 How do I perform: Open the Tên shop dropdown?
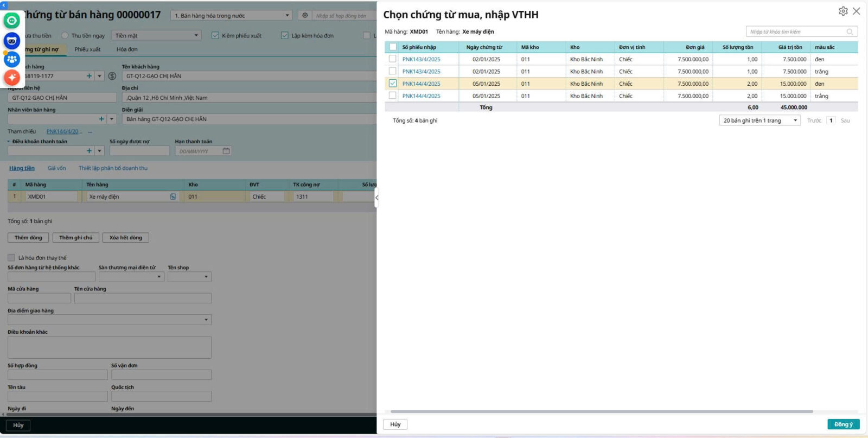coord(189,277)
